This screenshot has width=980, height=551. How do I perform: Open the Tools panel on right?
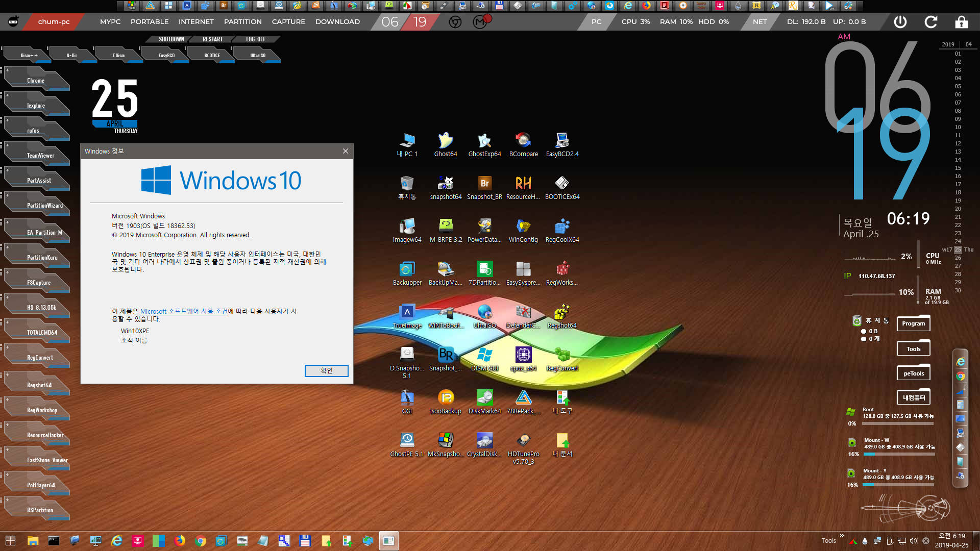coord(913,349)
